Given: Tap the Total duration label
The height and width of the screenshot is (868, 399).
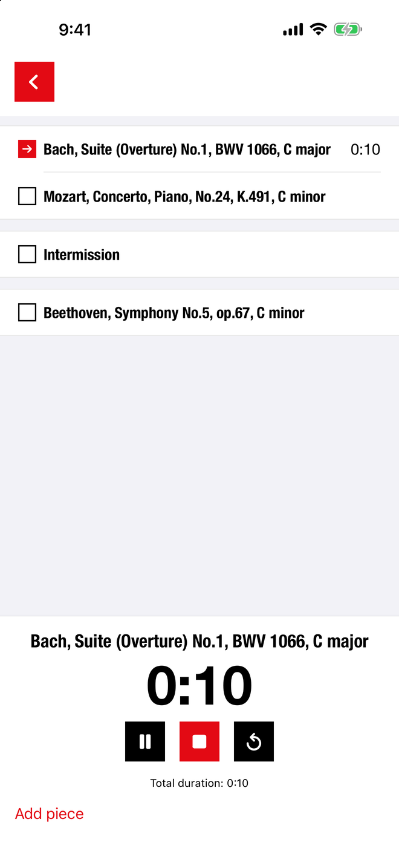Looking at the screenshot, I should [x=199, y=783].
